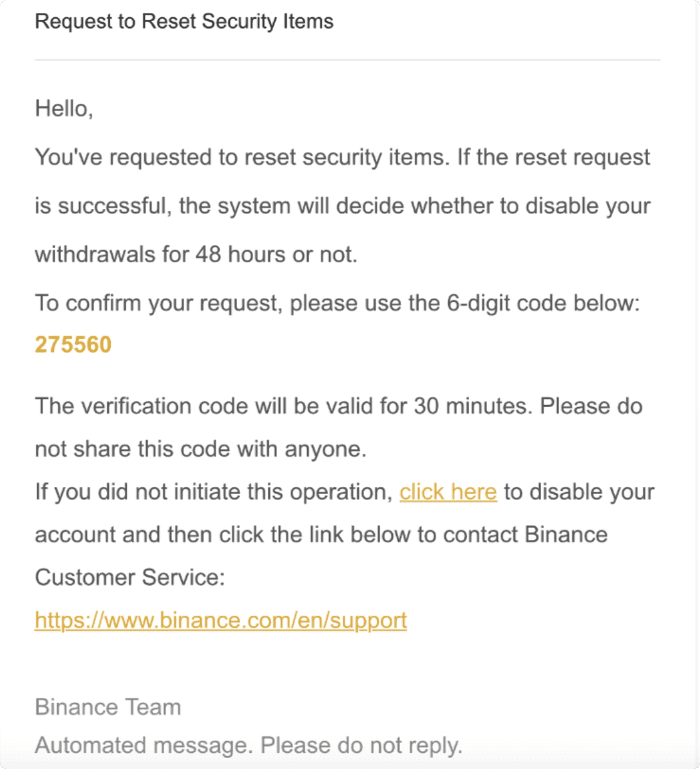This screenshot has width=700, height=769.
Task: Click the "Hello," greeting text
Action: [64, 109]
